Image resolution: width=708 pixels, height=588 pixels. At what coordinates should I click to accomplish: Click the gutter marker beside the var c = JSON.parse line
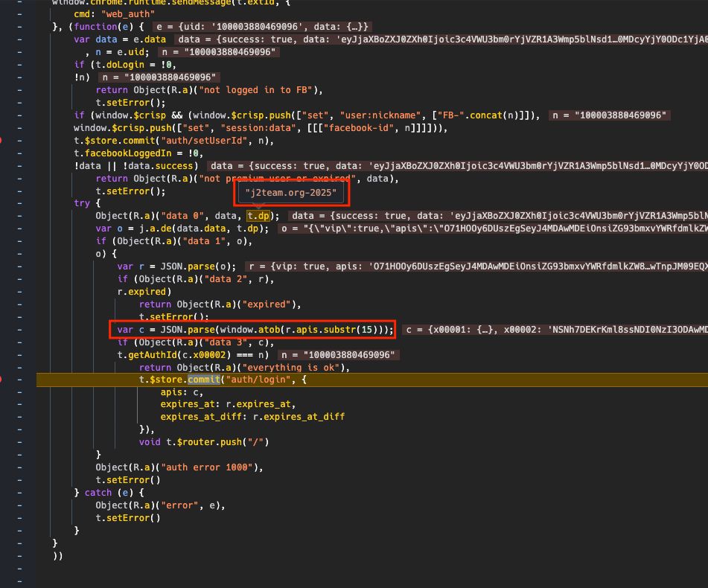pos(19,330)
